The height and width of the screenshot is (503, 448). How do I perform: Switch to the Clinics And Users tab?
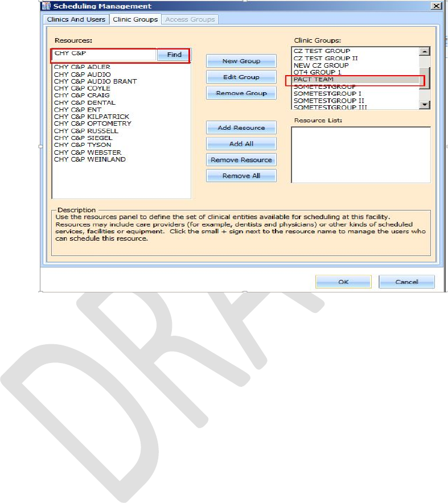(76, 19)
